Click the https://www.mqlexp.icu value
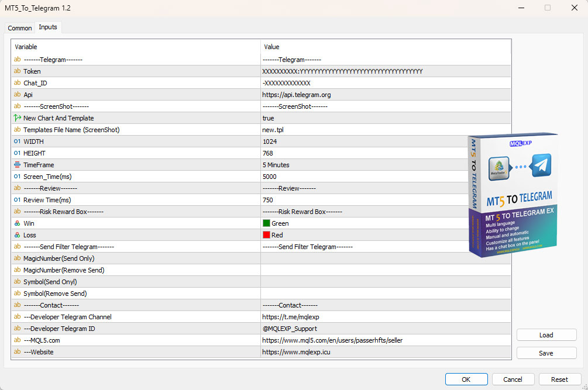The height and width of the screenshot is (390, 588). (x=296, y=352)
